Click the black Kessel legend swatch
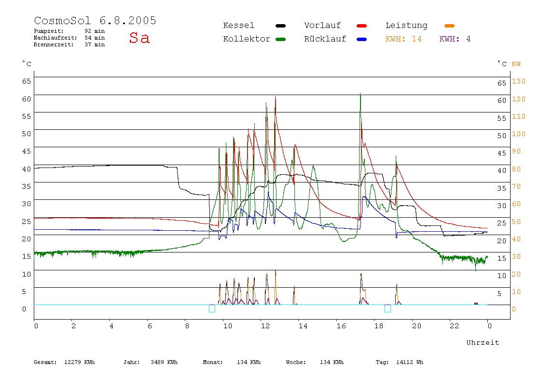Screen dimensions: 554x392 tap(280, 26)
